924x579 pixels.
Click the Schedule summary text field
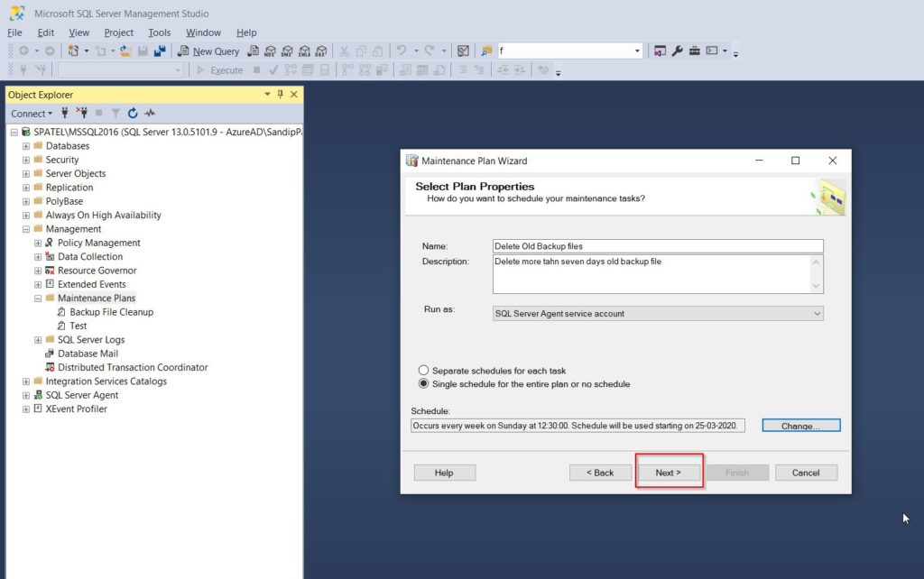[577, 426]
